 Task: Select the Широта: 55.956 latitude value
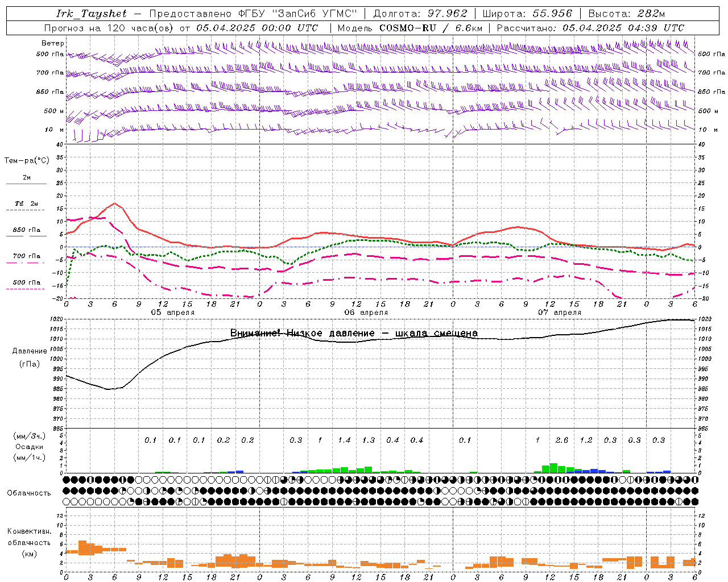(527, 14)
